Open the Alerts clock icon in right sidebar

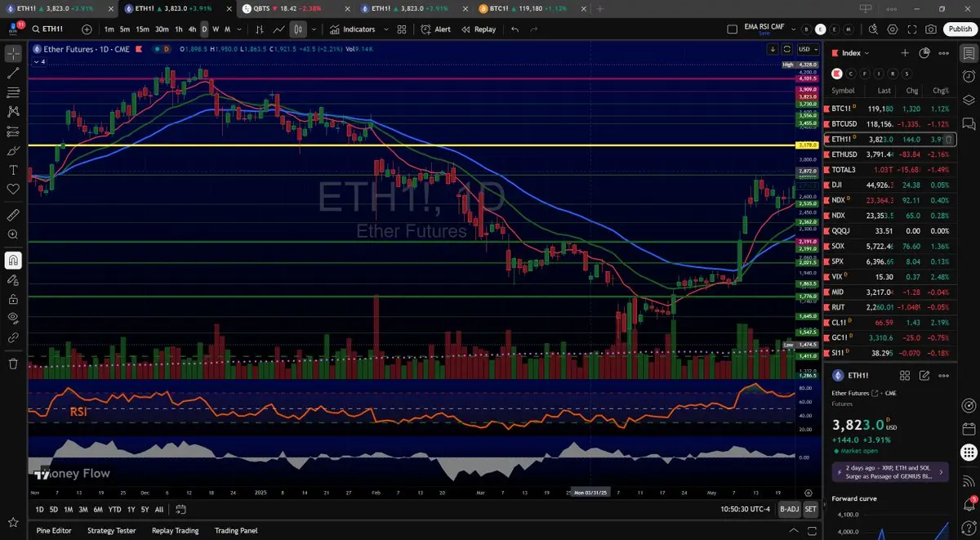click(x=968, y=78)
